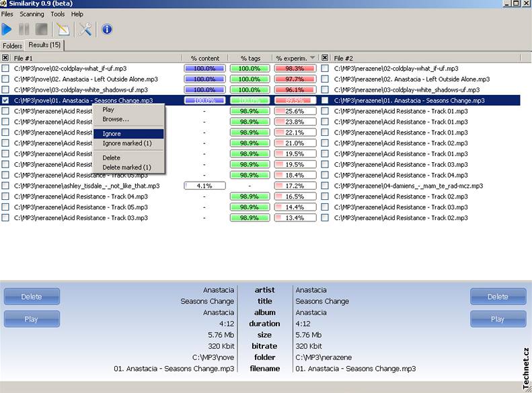Open the Scanning menu in the menu bar
Viewport: 532px width, 393px height.
tap(32, 14)
